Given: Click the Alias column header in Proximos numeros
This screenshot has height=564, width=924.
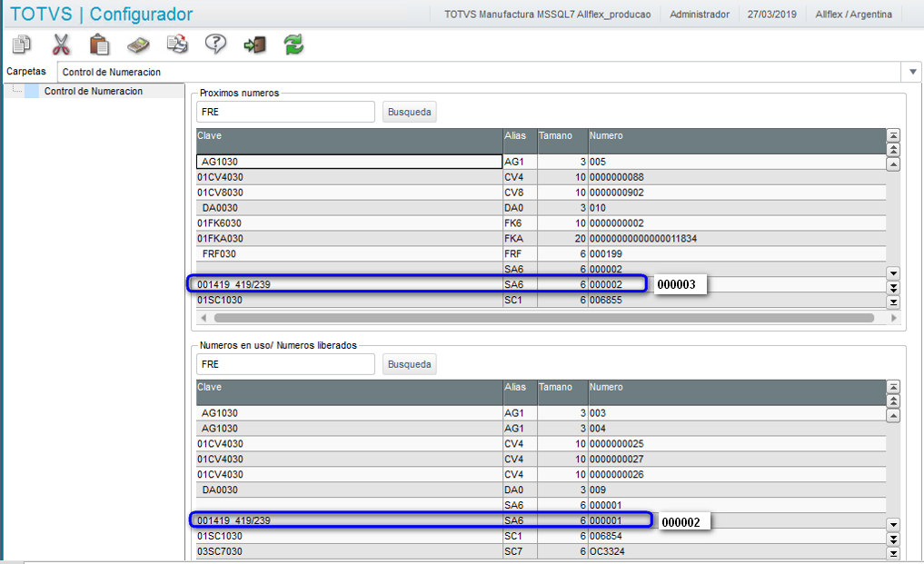Looking at the screenshot, I should [x=521, y=141].
